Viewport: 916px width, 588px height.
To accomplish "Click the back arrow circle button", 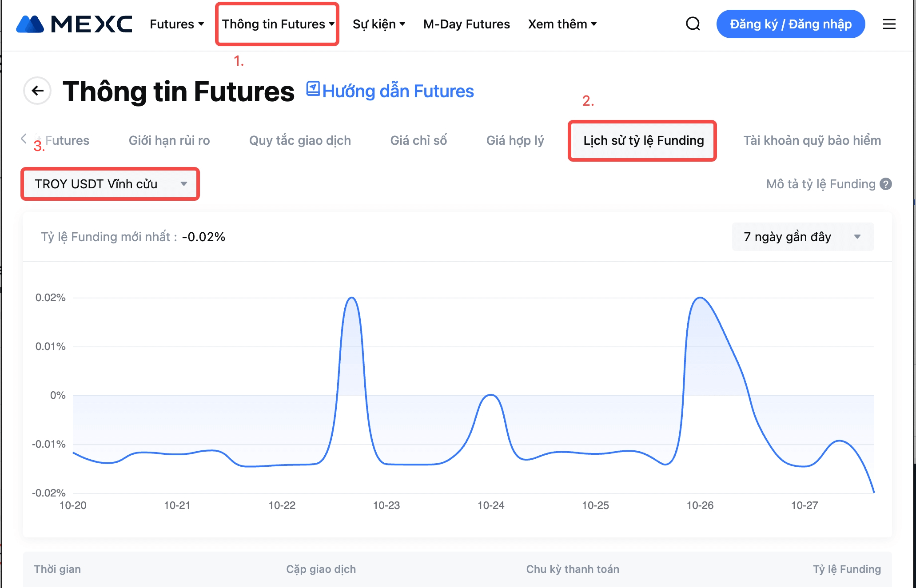I will pyautogui.click(x=37, y=91).
